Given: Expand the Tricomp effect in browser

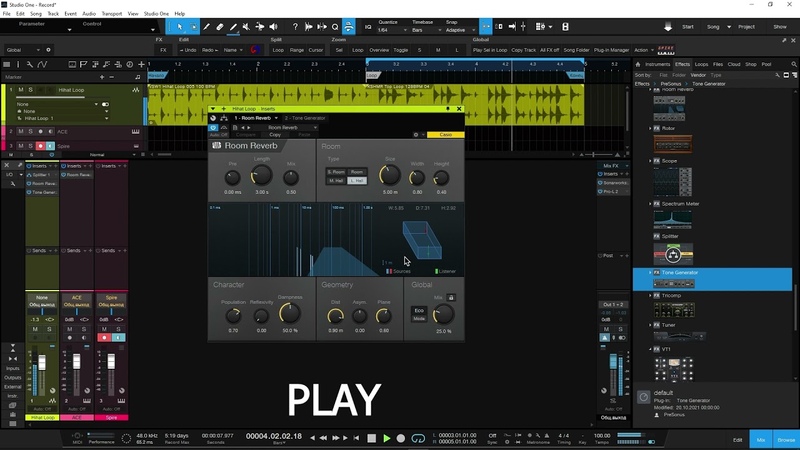Looking at the screenshot, I should [650, 295].
